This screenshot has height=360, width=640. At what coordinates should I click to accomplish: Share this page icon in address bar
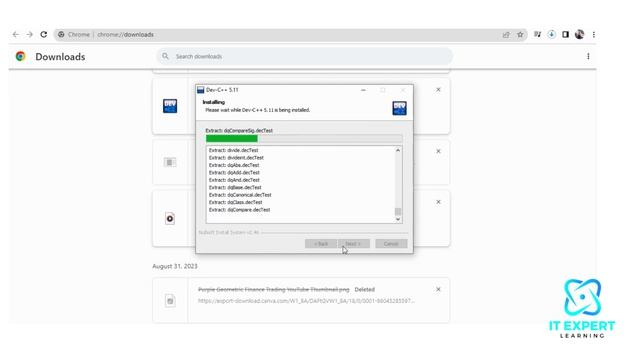click(x=506, y=35)
